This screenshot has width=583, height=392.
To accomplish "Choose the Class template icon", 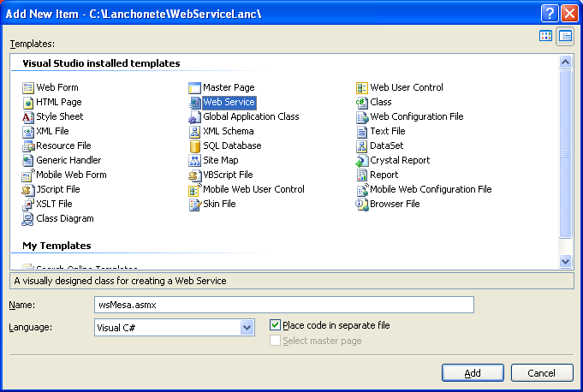I will tap(362, 103).
